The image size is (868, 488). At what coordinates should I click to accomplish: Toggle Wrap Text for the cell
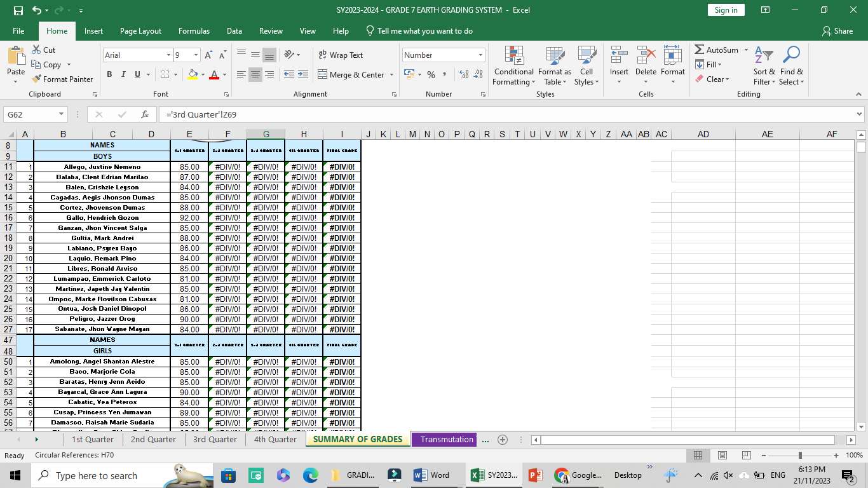[x=341, y=55]
